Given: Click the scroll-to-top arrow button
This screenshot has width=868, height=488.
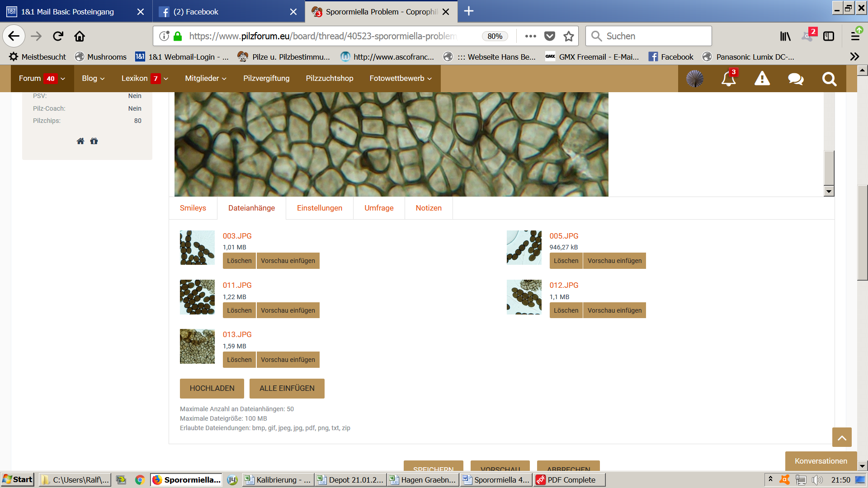Looking at the screenshot, I should coord(841,437).
